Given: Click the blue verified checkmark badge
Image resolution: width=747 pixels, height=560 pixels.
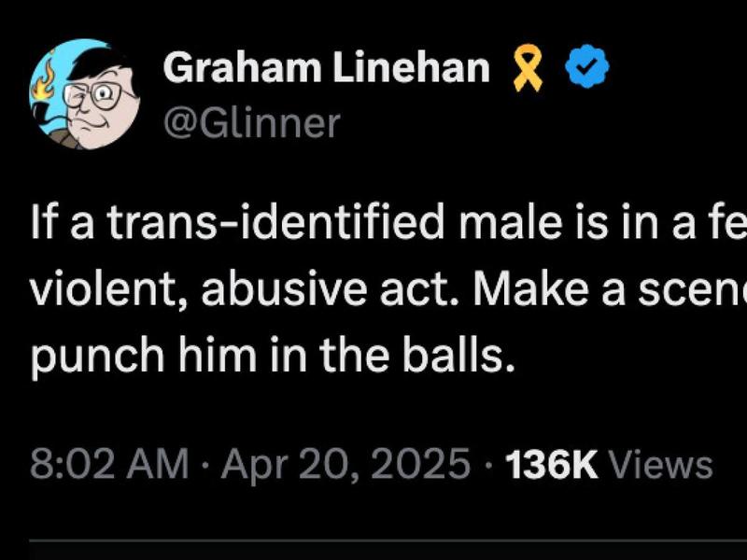Looking at the screenshot, I should coord(587,68).
